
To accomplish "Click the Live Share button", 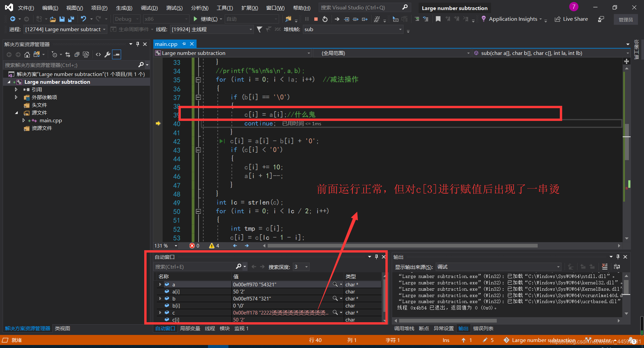I will (x=571, y=19).
